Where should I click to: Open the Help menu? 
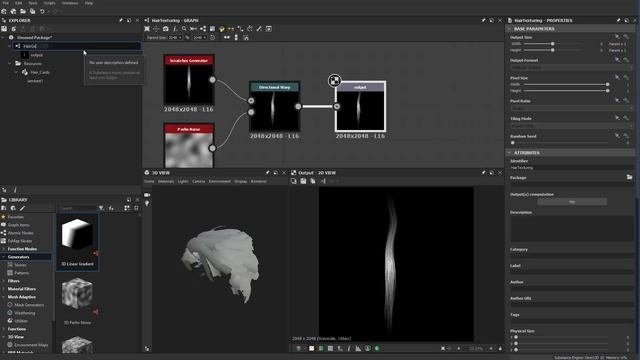click(89, 3)
